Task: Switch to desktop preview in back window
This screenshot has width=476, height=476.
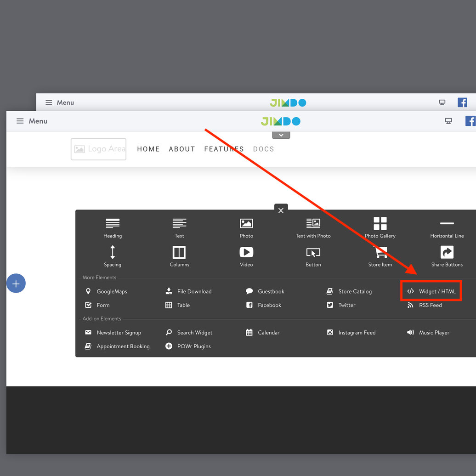Action: click(442, 102)
